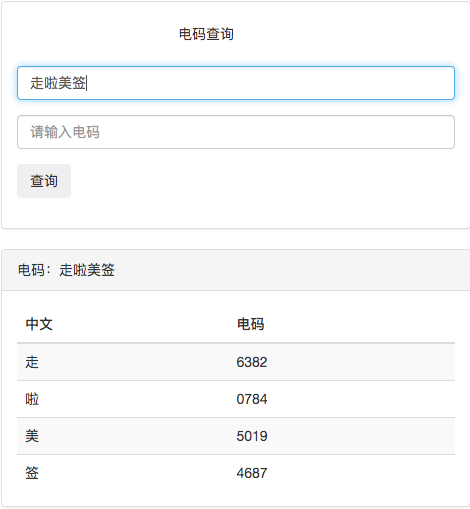Click the 电码：走啦美签 result header
This screenshot has width=470, height=509.
[x=66, y=270]
